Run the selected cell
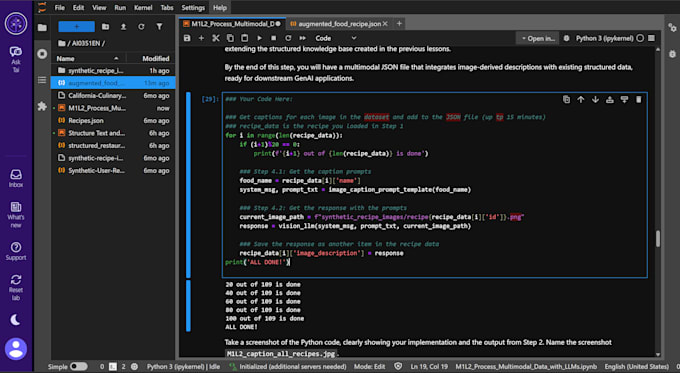The image size is (680, 373). pos(259,38)
